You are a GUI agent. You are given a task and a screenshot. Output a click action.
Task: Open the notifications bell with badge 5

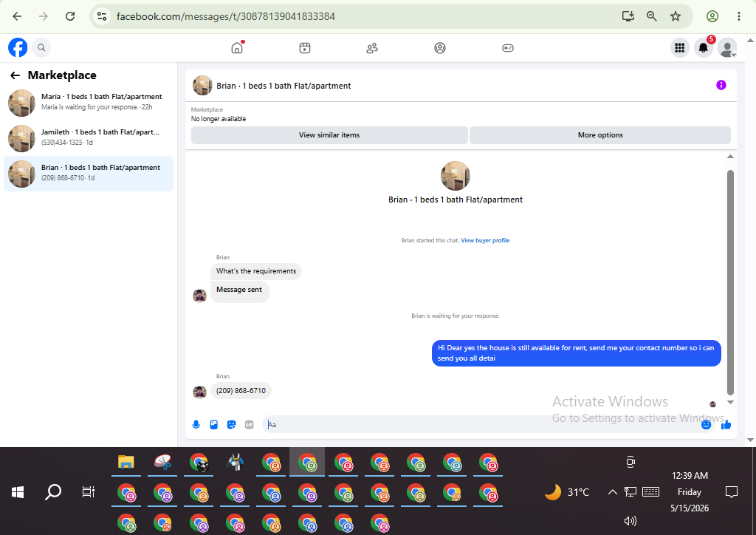click(704, 48)
